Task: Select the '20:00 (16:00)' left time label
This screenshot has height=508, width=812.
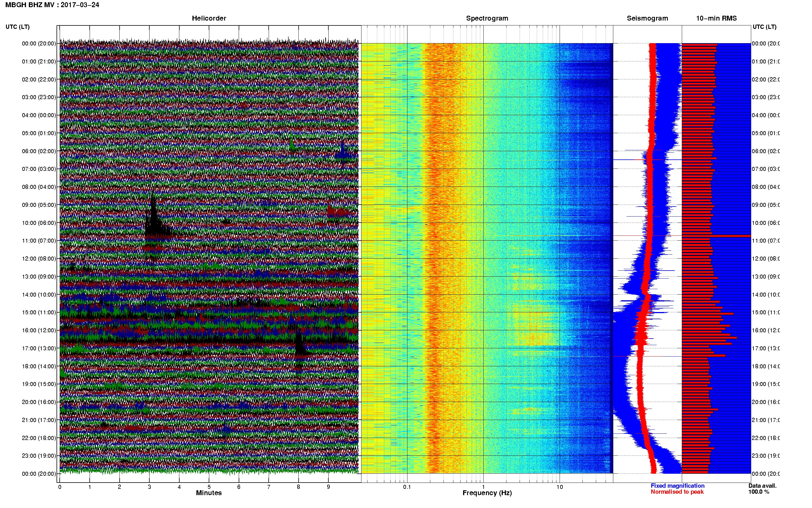Action: (39, 402)
